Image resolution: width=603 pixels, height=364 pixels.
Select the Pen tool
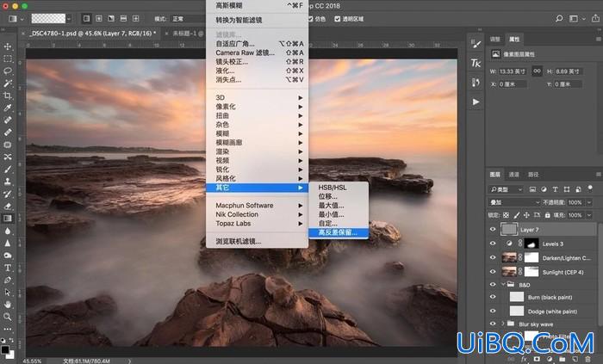click(x=7, y=280)
